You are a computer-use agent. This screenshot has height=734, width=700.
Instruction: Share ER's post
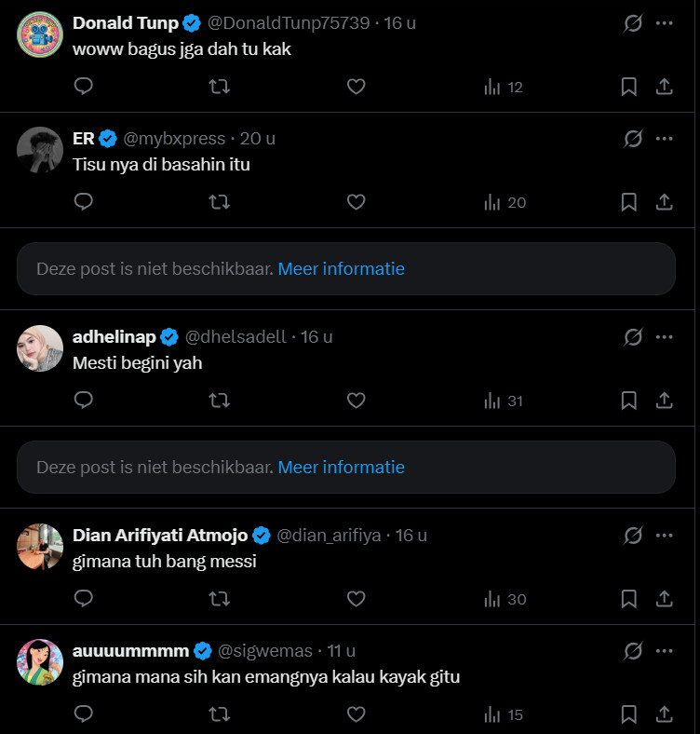click(665, 201)
